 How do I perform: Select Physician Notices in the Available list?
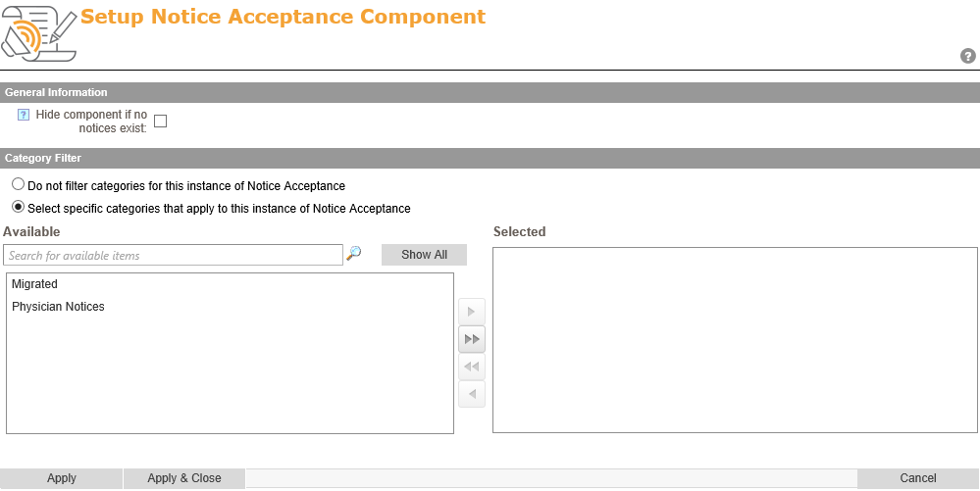pos(58,307)
